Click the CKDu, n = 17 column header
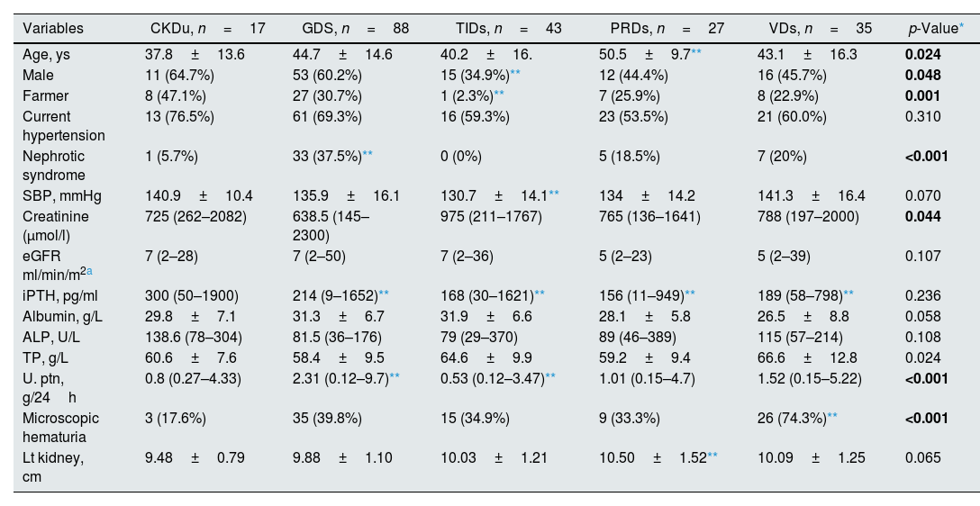The width and height of the screenshot is (980, 506). click(x=207, y=29)
